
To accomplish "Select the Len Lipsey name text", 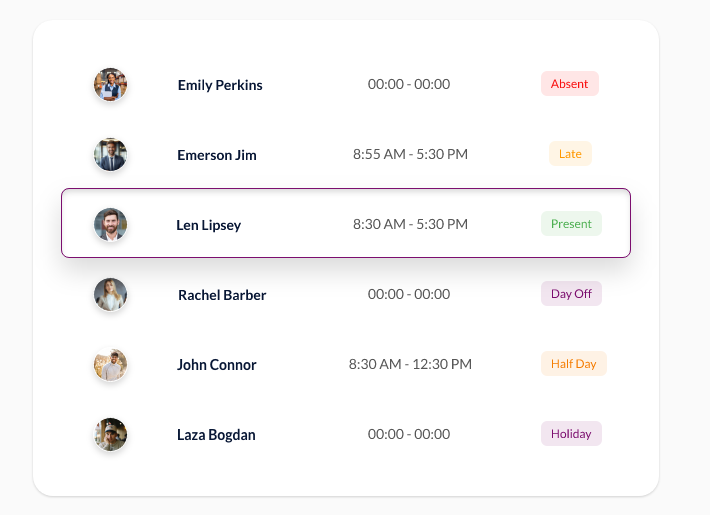I will pyautogui.click(x=209, y=225).
